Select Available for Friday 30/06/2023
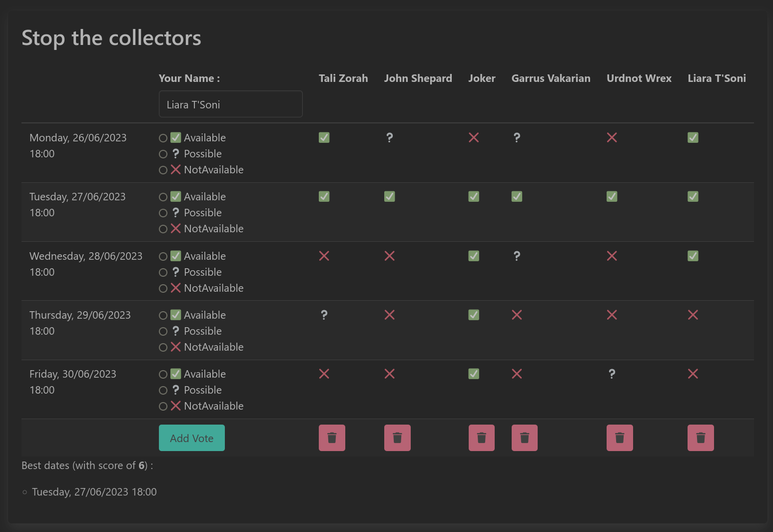Screen dimensions: 773x532 (163, 374)
